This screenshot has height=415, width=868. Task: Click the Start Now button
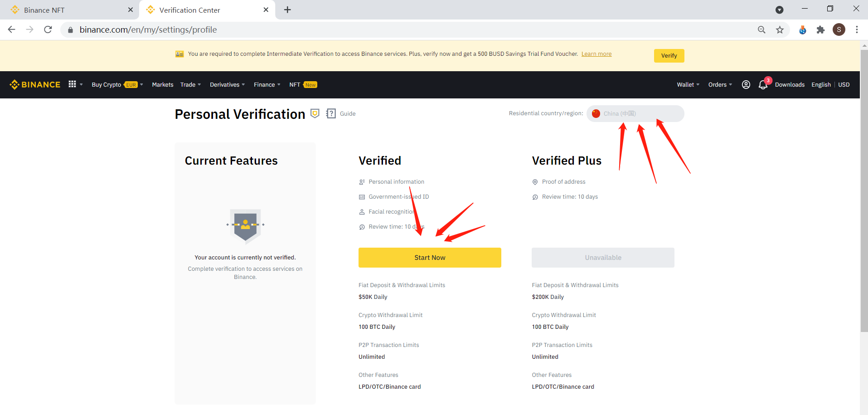[430, 257]
